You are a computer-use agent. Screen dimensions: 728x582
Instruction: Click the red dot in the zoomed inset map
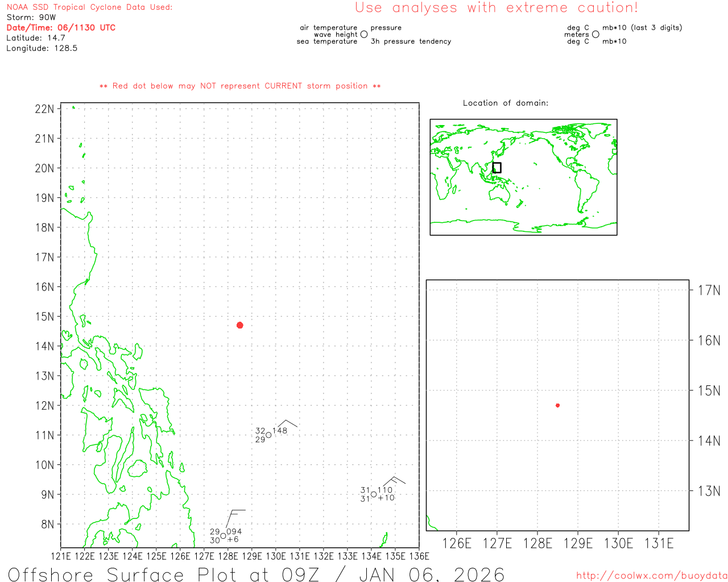pos(557,405)
